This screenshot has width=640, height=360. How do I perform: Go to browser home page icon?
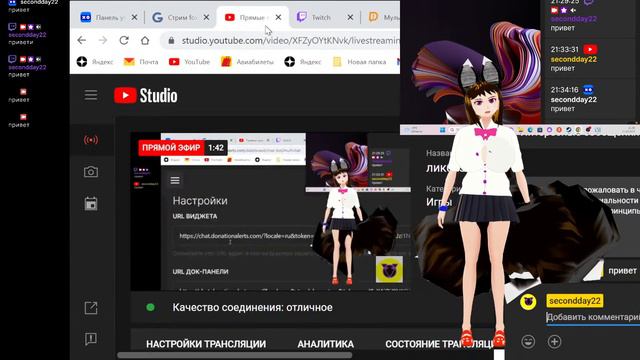pos(145,40)
